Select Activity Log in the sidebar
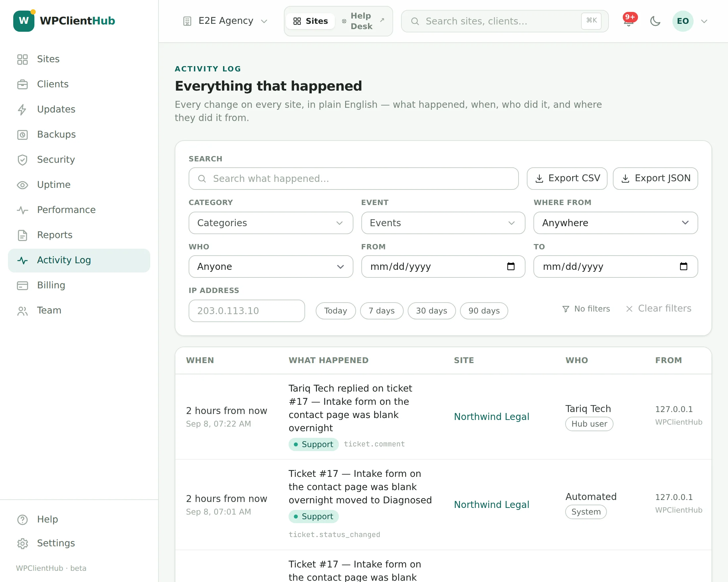The width and height of the screenshot is (728, 582). [x=79, y=260]
